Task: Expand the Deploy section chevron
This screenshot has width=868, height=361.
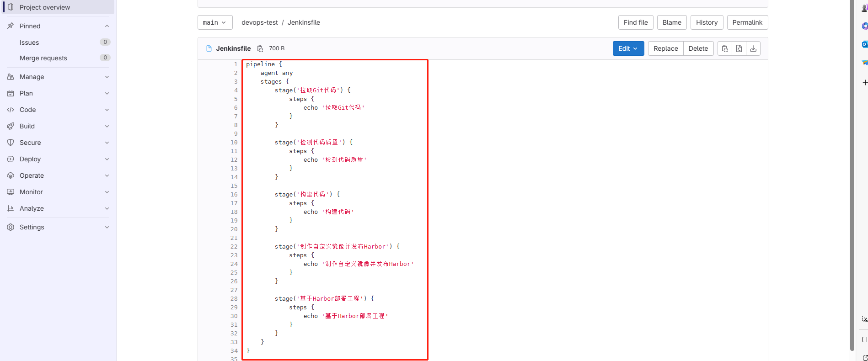Action: 107,159
